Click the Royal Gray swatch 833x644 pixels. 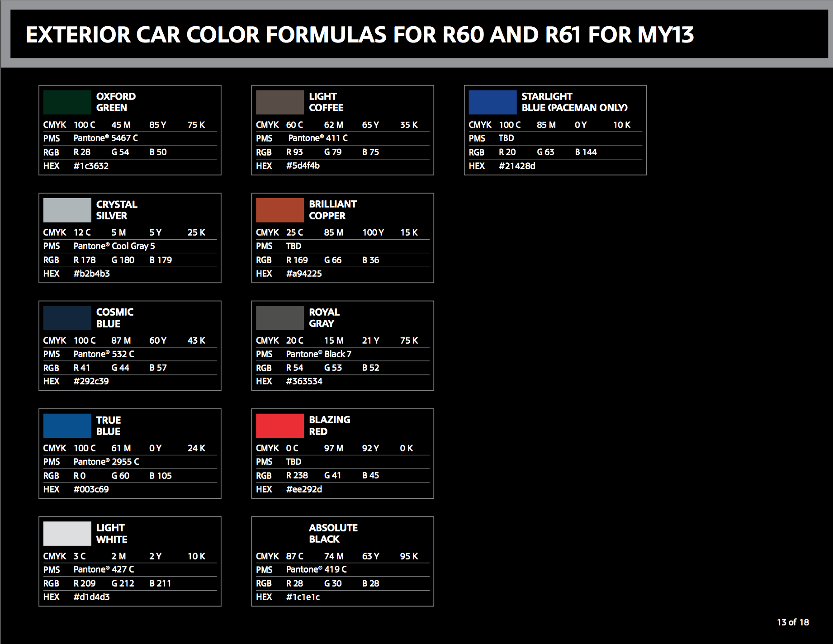[x=280, y=318]
